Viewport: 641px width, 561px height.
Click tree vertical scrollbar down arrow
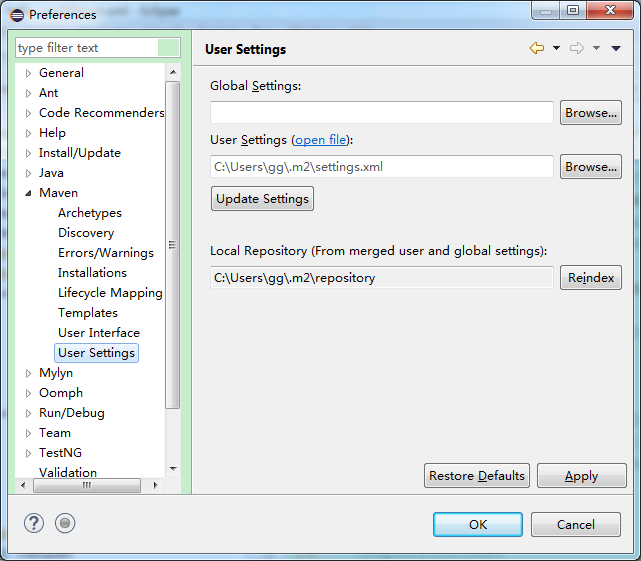click(x=173, y=469)
